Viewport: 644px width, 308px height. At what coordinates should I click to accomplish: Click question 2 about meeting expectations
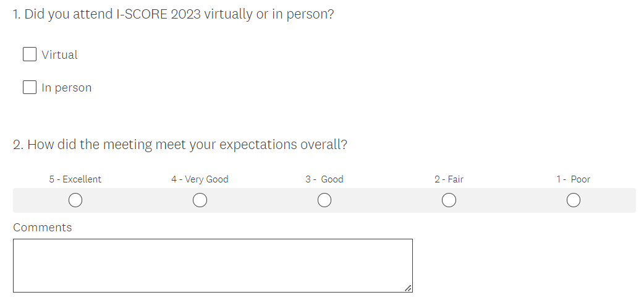tap(180, 145)
